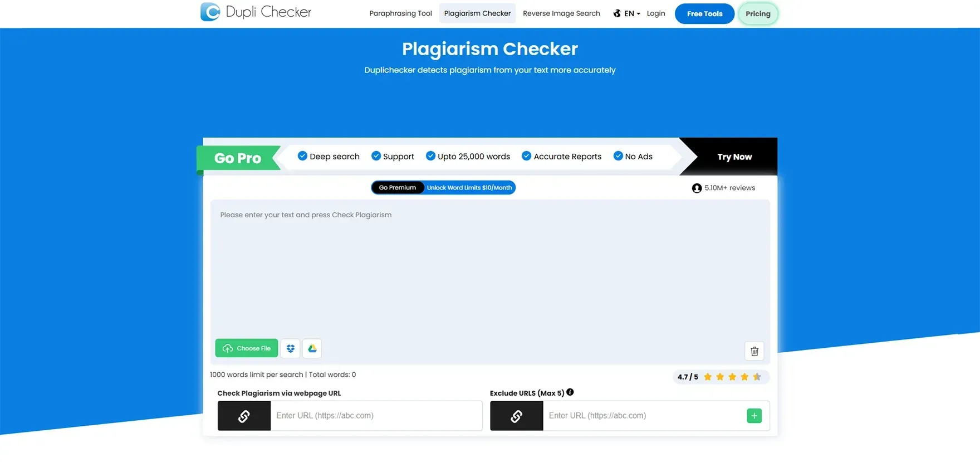Click link icon beside Exclude URLs field
This screenshot has width=980, height=462.
point(516,416)
